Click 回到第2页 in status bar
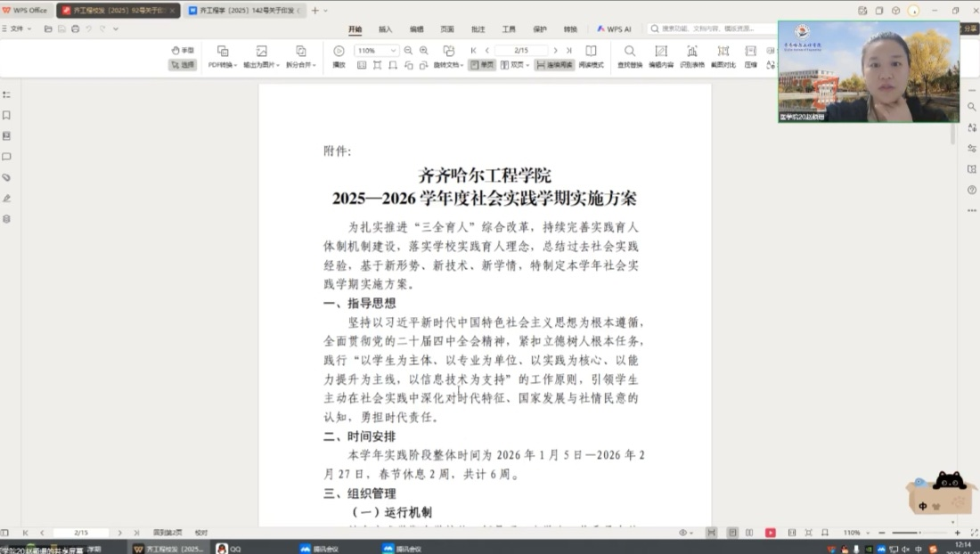This screenshot has width=980, height=554. click(167, 533)
